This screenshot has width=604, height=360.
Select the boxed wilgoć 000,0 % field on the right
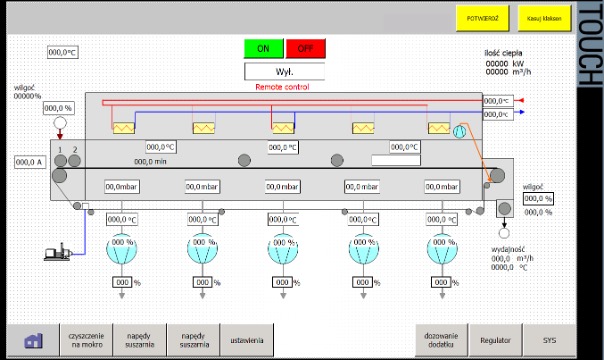click(x=539, y=199)
